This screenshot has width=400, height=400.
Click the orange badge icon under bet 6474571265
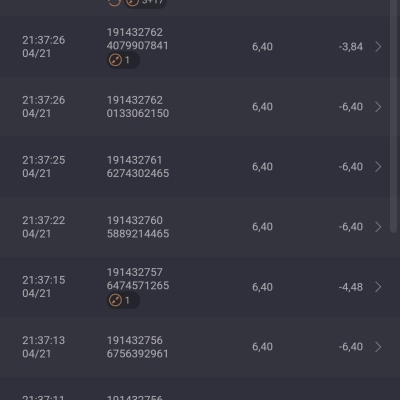coord(115,300)
